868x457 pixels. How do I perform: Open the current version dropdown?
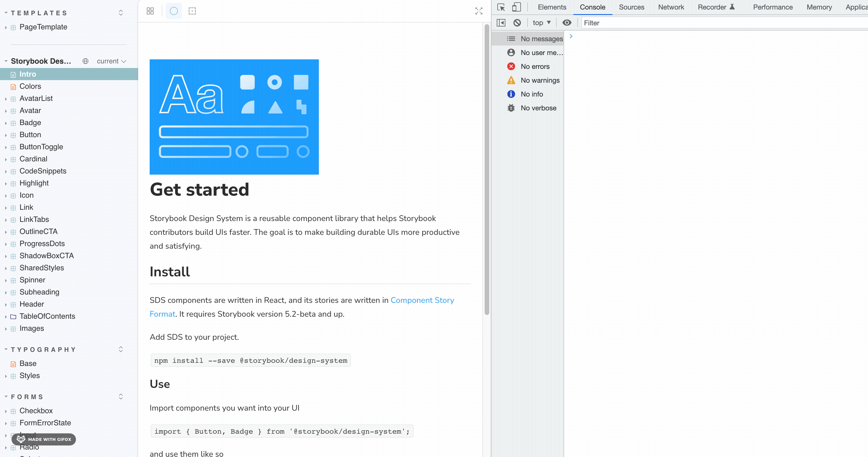(111, 61)
